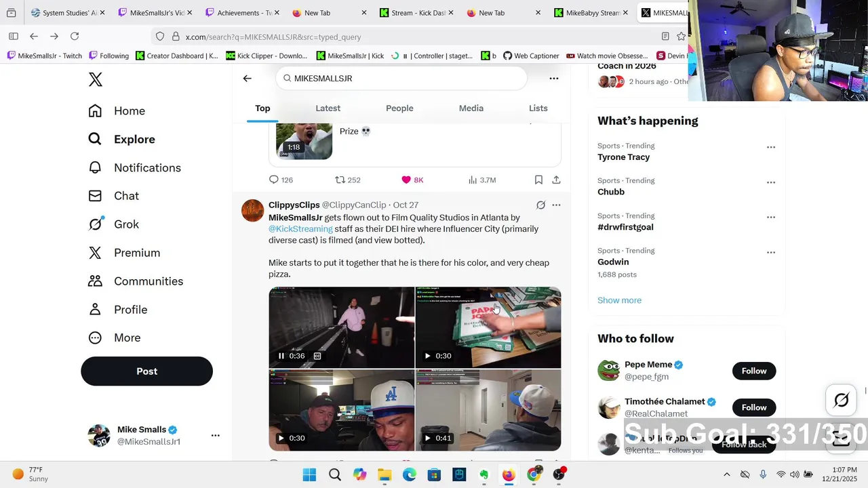Open Firefox from taskbar

(509, 474)
